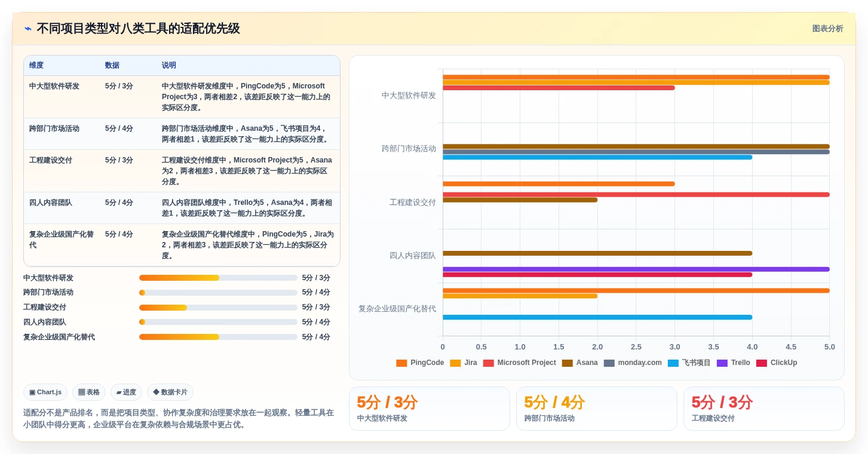Toggle ClickUp legend entry
868x454 pixels.
pos(776,363)
